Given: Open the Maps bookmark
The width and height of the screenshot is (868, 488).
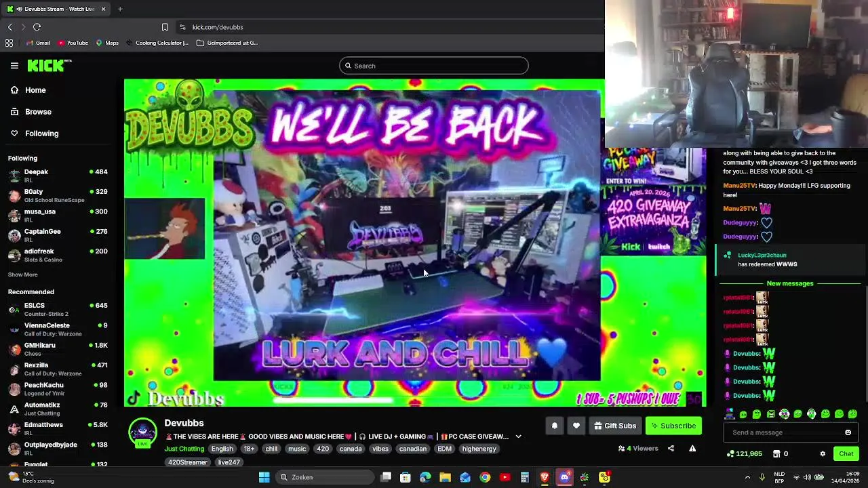Looking at the screenshot, I should (x=107, y=43).
